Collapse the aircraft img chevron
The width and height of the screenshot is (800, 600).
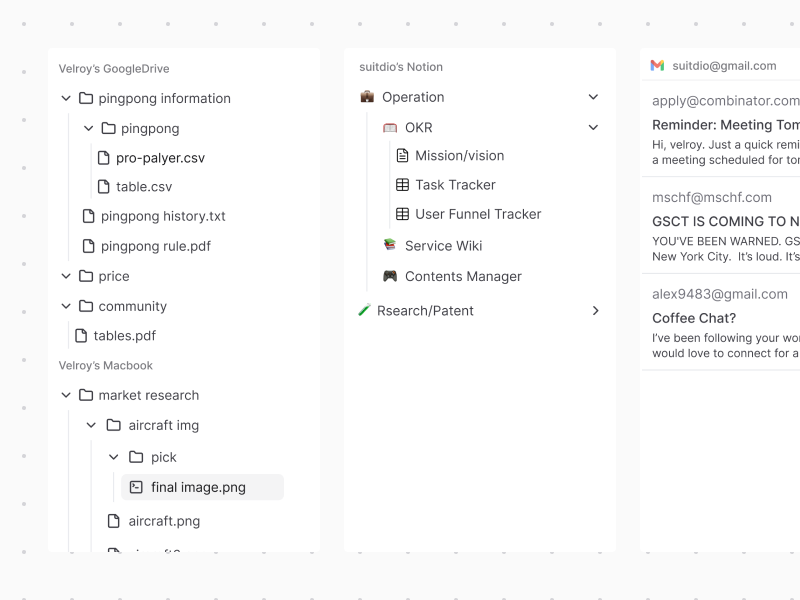coord(91,425)
